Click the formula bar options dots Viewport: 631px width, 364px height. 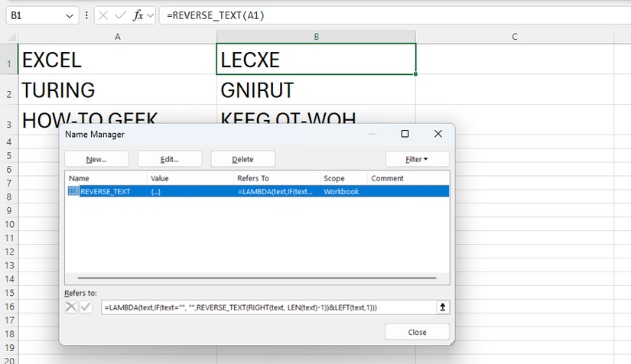click(x=86, y=16)
